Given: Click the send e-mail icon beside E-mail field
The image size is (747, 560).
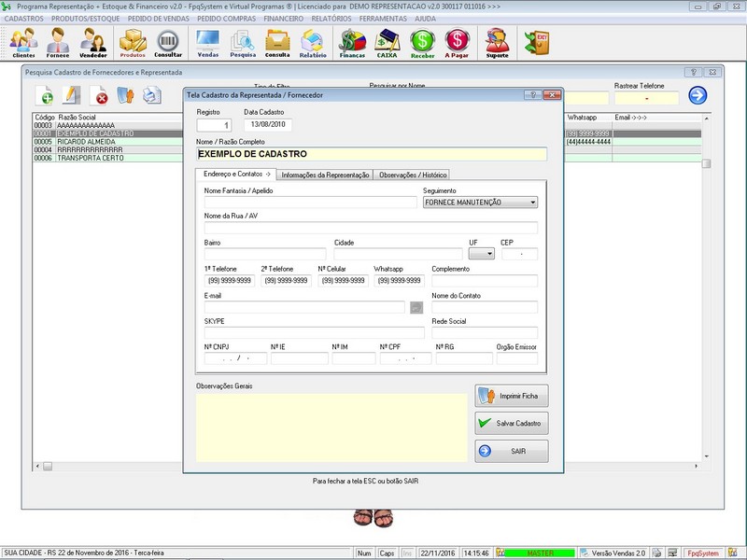Looking at the screenshot, I should (x=416, y=308).
